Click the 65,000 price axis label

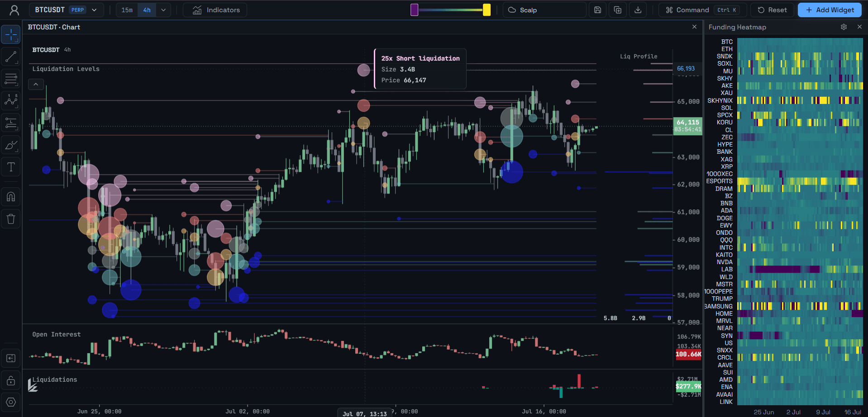[x=688, y=102]
